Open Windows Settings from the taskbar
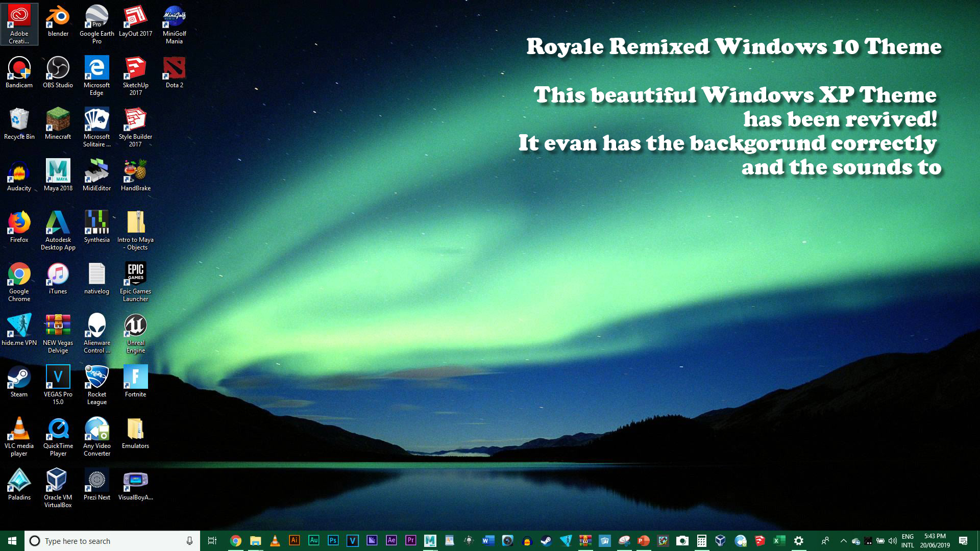Screen dimensions: 980x551 [799, 540]
